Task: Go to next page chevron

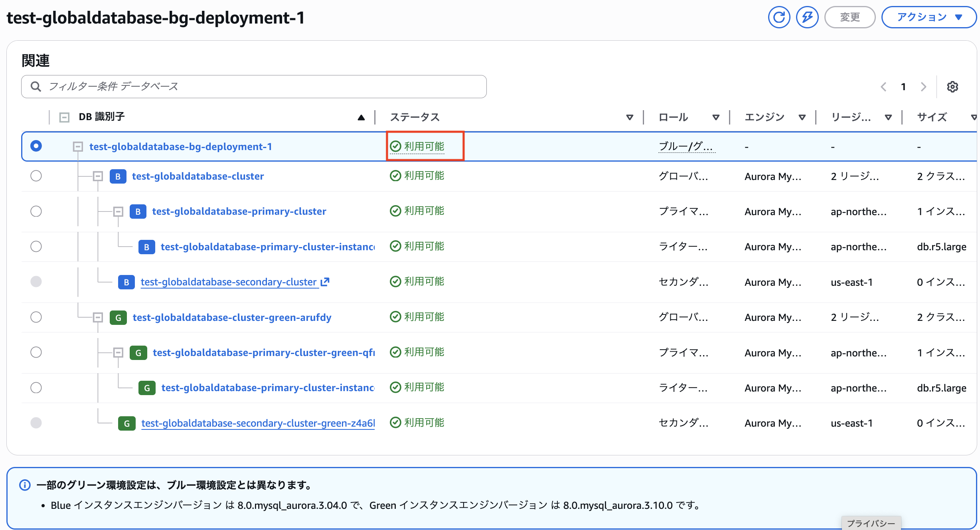Action: coord(923,87)
